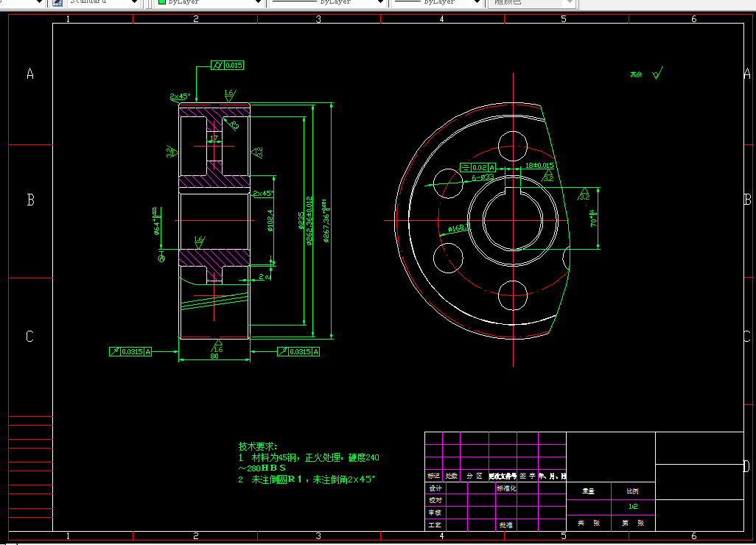Select the 审核 title block label
This screenshot has height=545, width=756.
435,513
